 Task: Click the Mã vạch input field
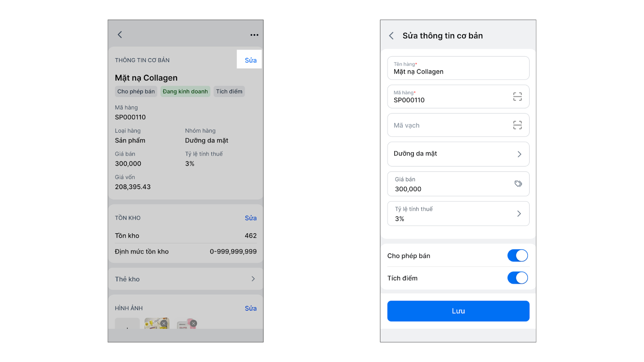[x=447, y=125]
